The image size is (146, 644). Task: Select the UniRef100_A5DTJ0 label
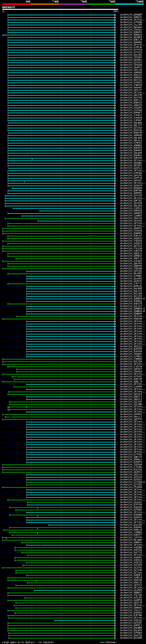click(x=131, y=258)
